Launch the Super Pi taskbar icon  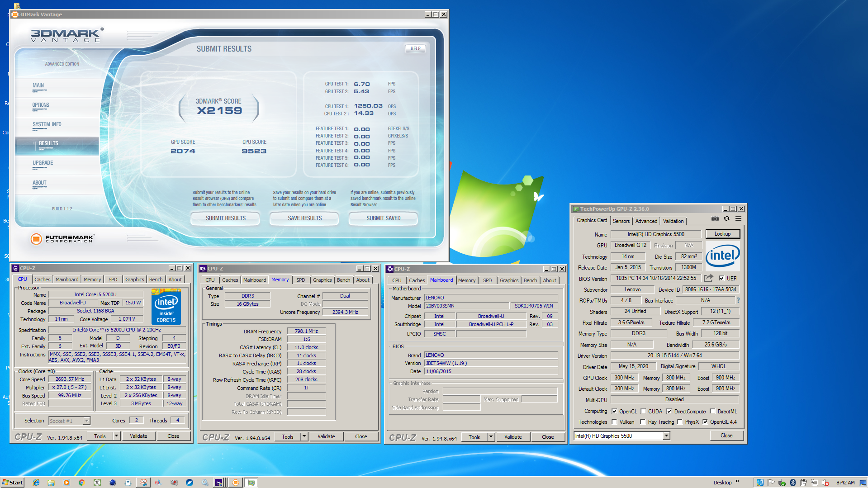coord(97,483)
